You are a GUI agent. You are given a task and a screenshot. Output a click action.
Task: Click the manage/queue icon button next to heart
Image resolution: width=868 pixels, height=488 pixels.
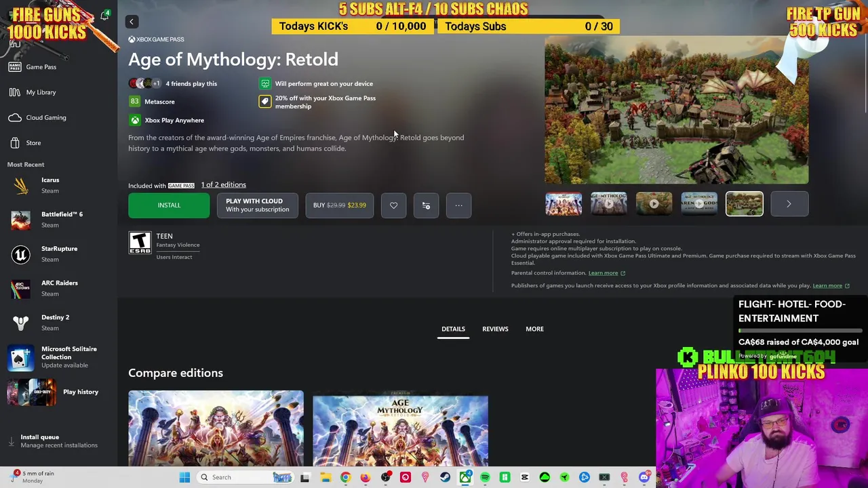coord(426,205)
